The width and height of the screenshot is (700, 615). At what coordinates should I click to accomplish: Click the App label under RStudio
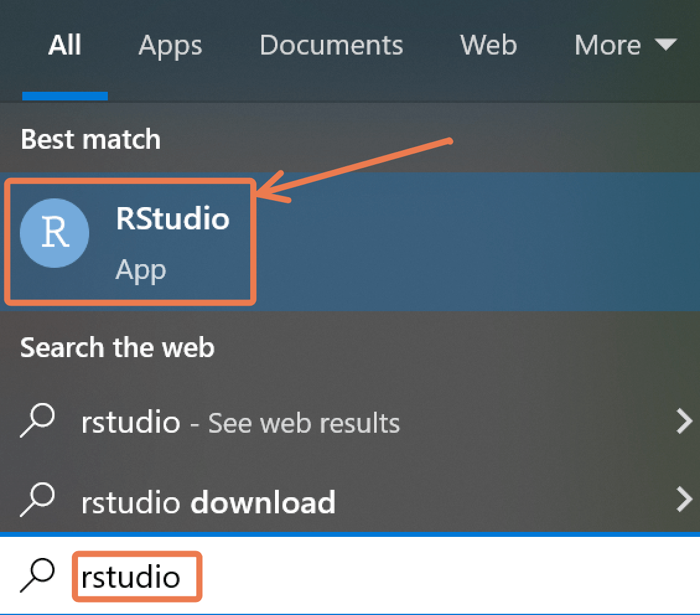tap(141, 270)
